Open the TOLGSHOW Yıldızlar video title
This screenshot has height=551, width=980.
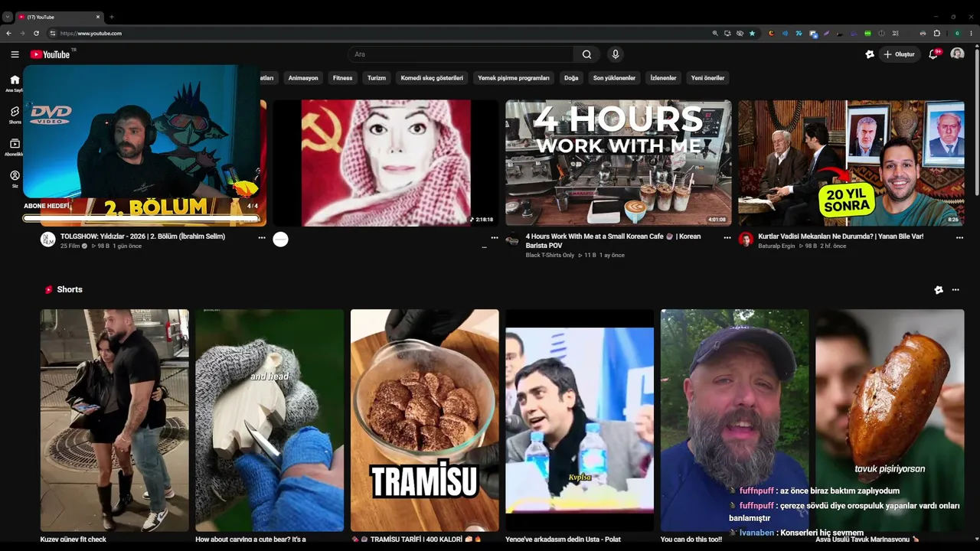(143, 236)
